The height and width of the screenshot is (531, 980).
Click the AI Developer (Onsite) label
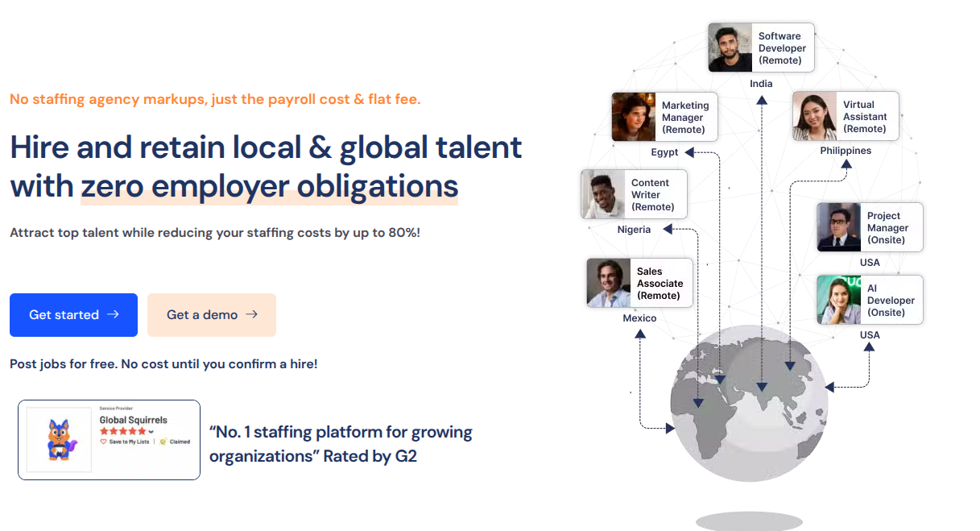click(891, 301)
